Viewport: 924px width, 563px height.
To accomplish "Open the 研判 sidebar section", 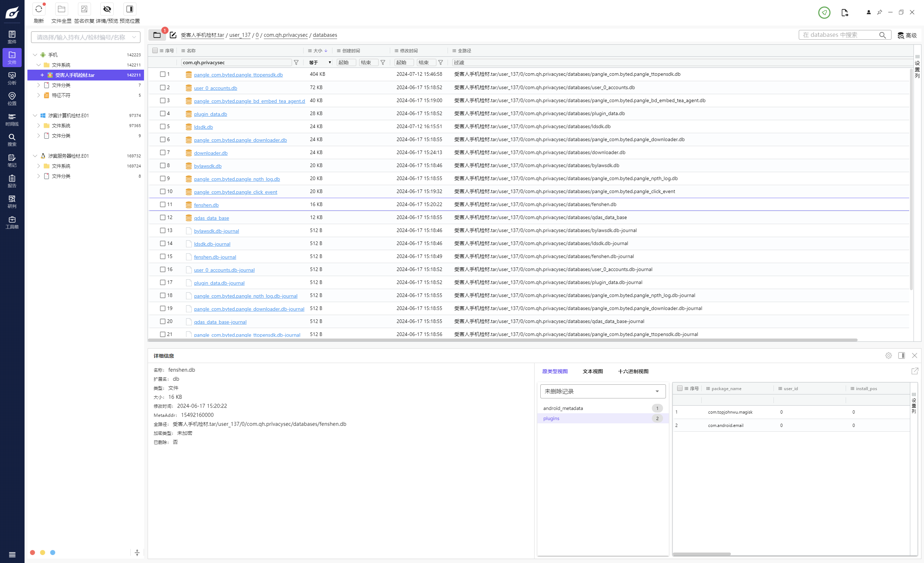I will click(12, 202).
